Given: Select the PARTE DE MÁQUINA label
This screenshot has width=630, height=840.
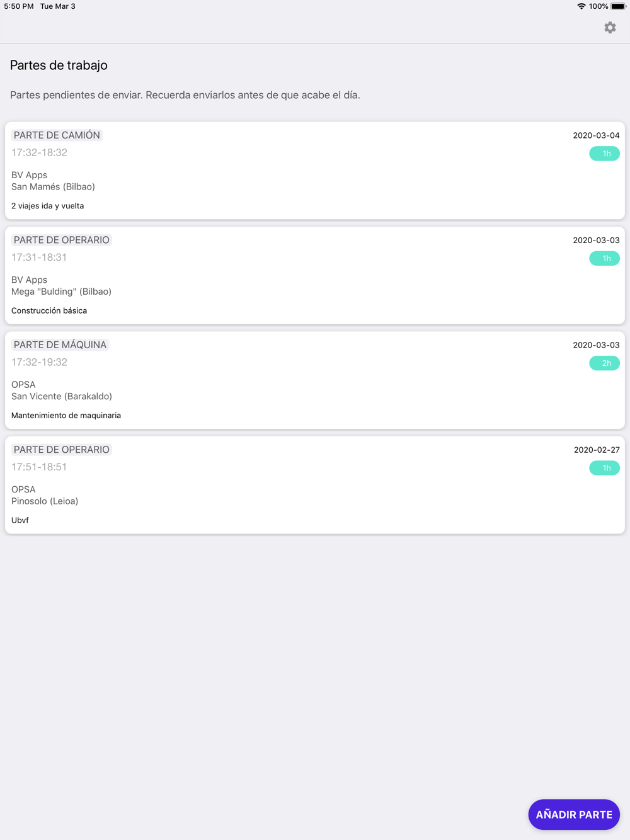Looking at the screenshot, I should tap(60, 345).
